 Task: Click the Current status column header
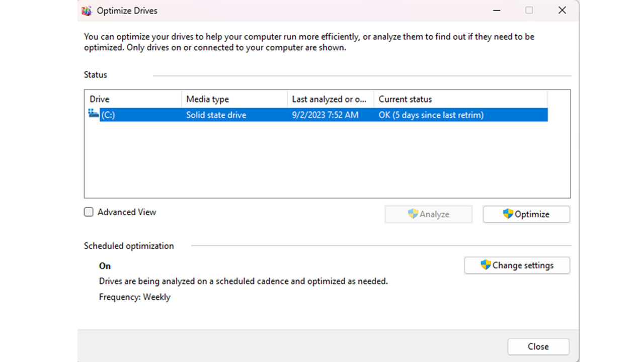(460, 99)
